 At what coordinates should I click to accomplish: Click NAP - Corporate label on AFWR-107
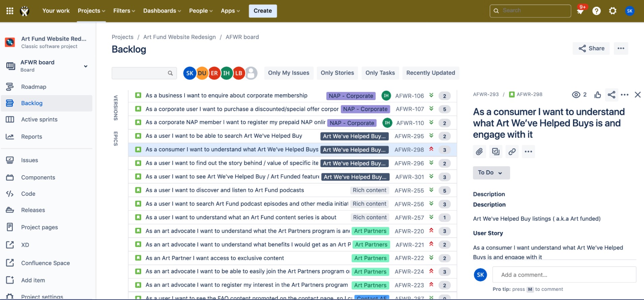(x=365, y=109)
